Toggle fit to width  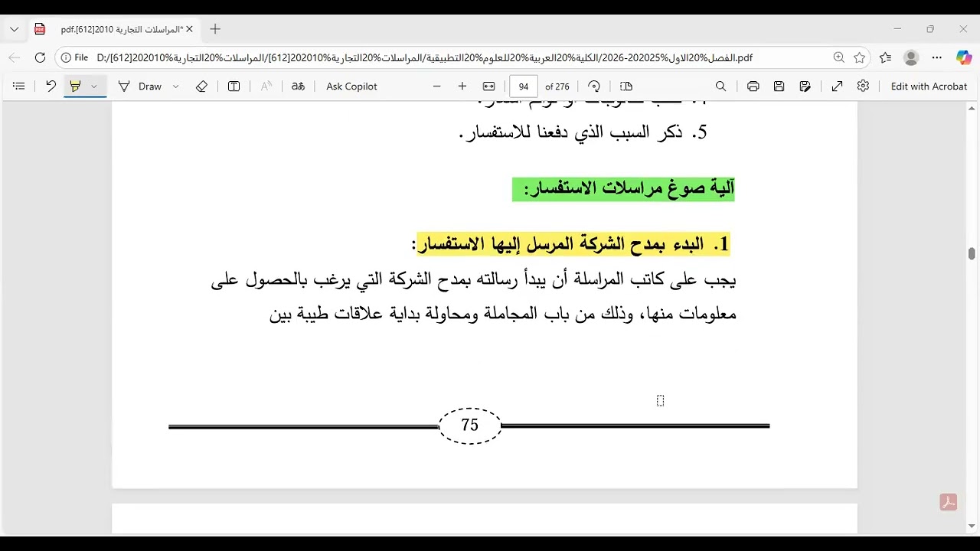(x=489, y=86)
